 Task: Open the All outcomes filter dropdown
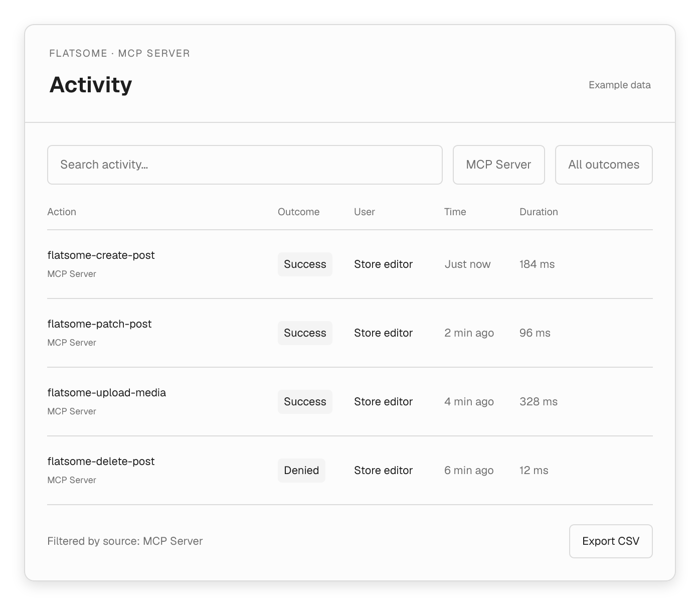604,165
